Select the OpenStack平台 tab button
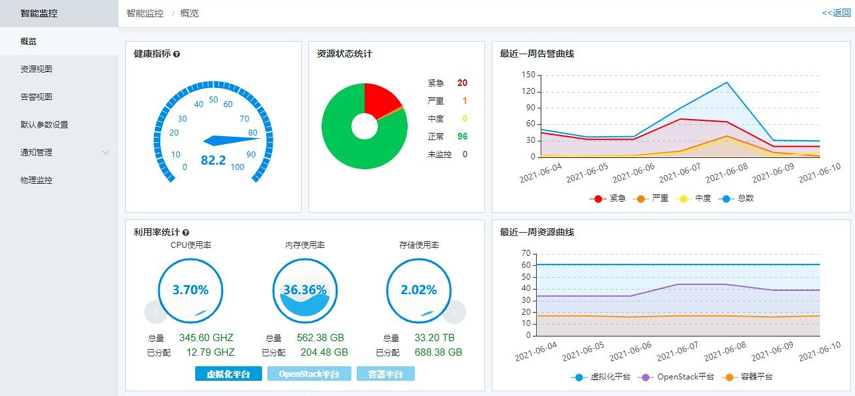 pos(309,374)
